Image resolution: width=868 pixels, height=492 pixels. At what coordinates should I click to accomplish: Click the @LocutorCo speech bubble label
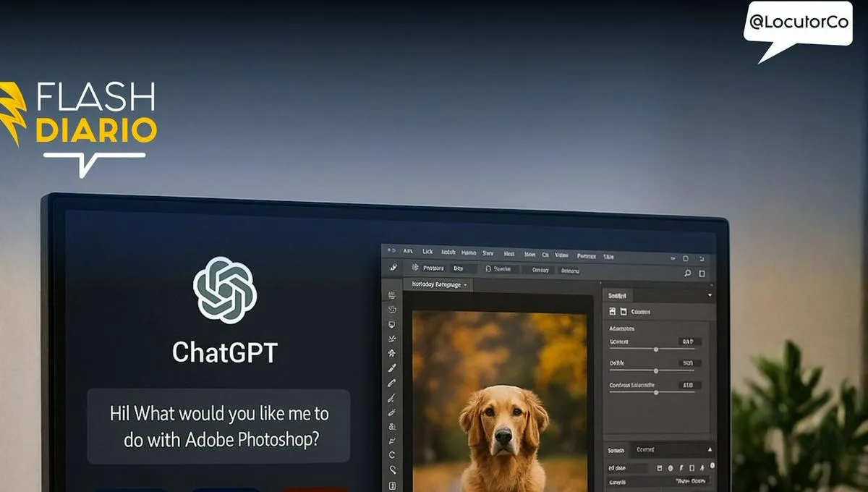[797, 23]
